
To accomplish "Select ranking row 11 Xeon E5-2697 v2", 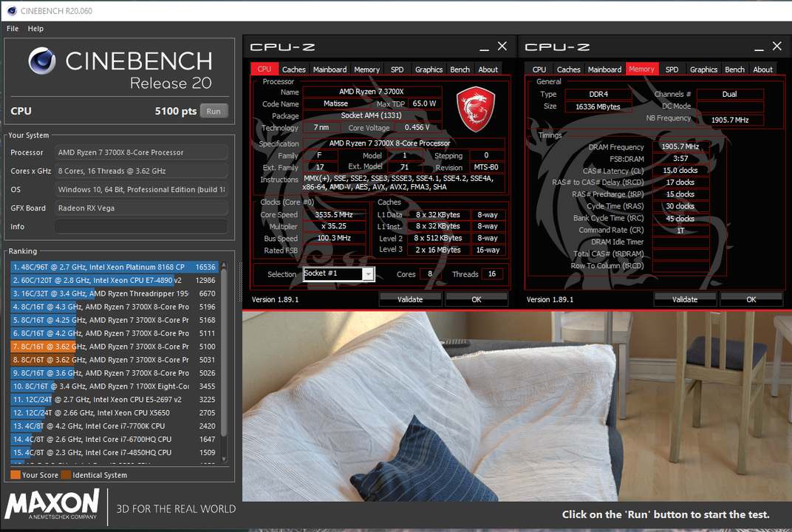I will (115, 400).
